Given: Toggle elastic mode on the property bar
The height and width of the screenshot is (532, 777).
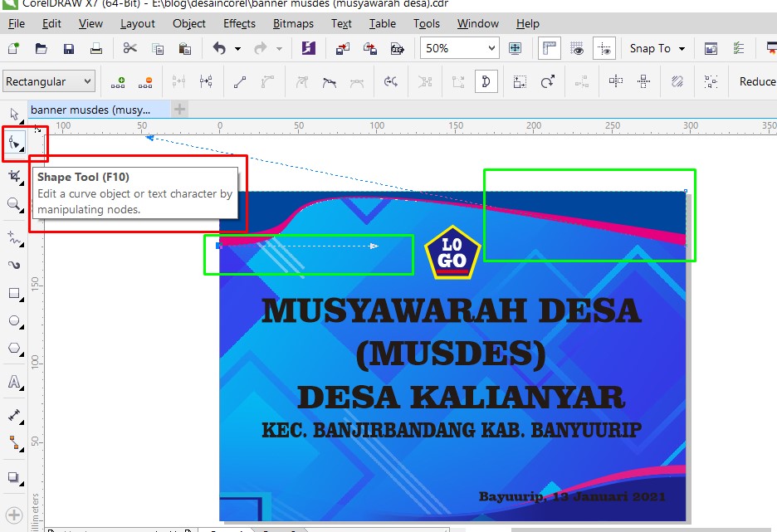Looking at the screenshot, I should [x=677, y=81].
